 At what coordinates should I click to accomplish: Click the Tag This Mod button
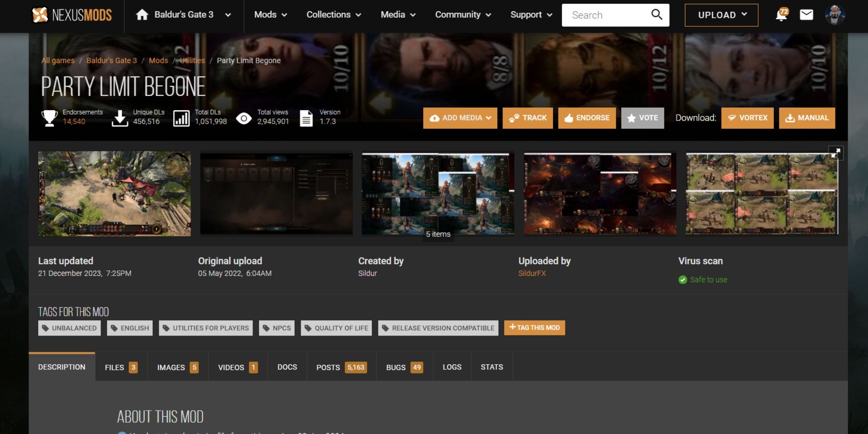pyautogui.click(x=534, y=328)
